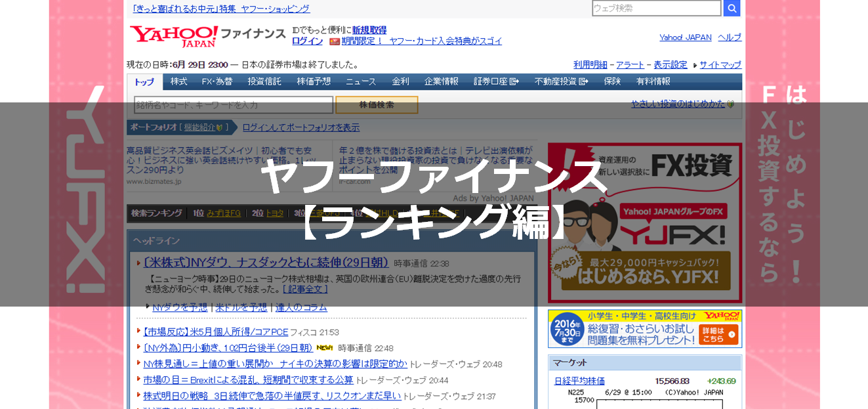
Task: Click the Yahoo! JAPAN Finance logo
Action: [207, 35]
